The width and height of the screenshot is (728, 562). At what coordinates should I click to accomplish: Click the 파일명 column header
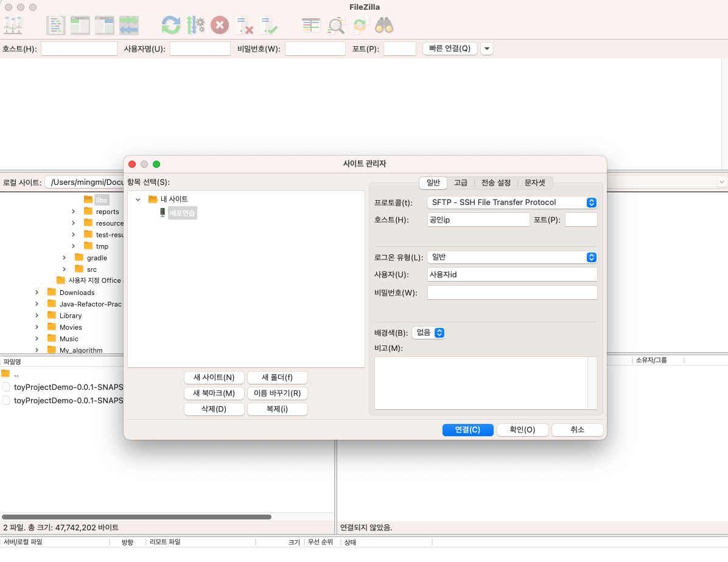coord(13,361)
